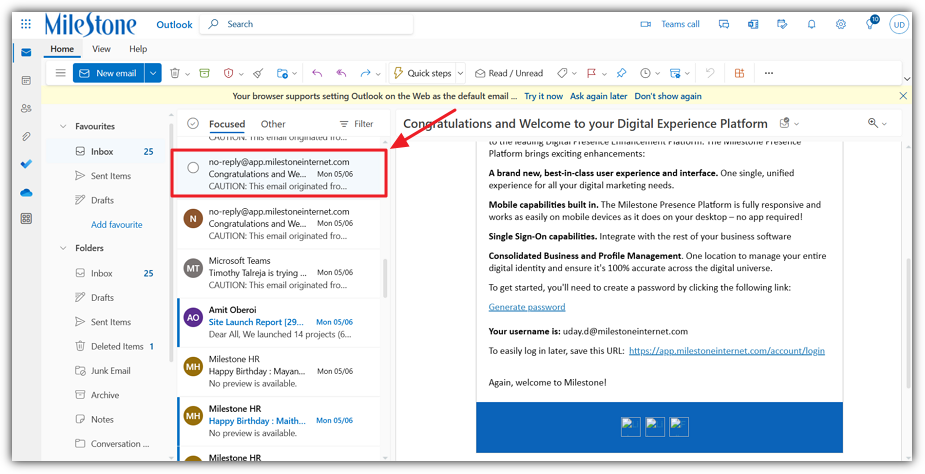
Task: Open new email options dropdown arrow
Action: point(153,73)
